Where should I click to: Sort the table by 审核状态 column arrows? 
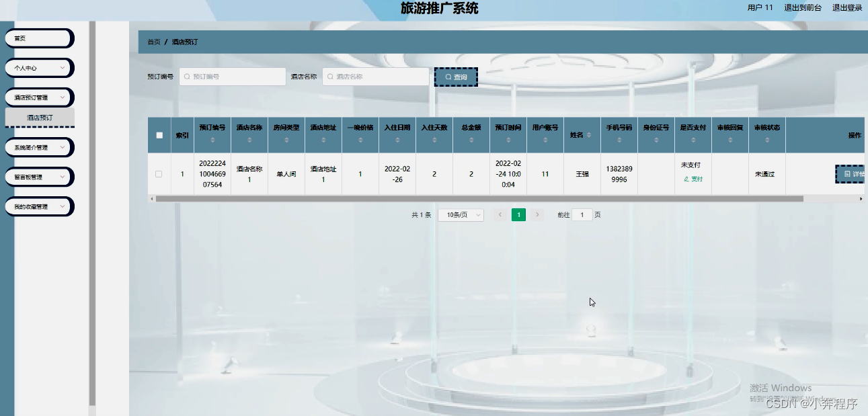pos(767,140)
